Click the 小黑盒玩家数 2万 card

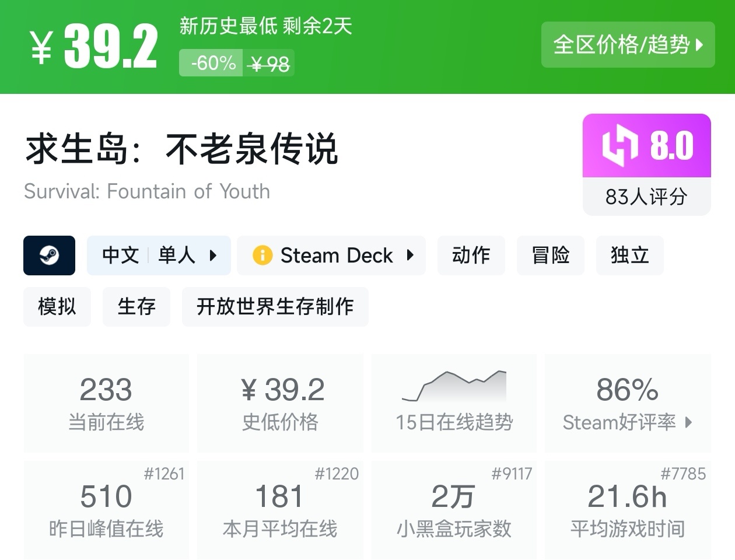454,510
